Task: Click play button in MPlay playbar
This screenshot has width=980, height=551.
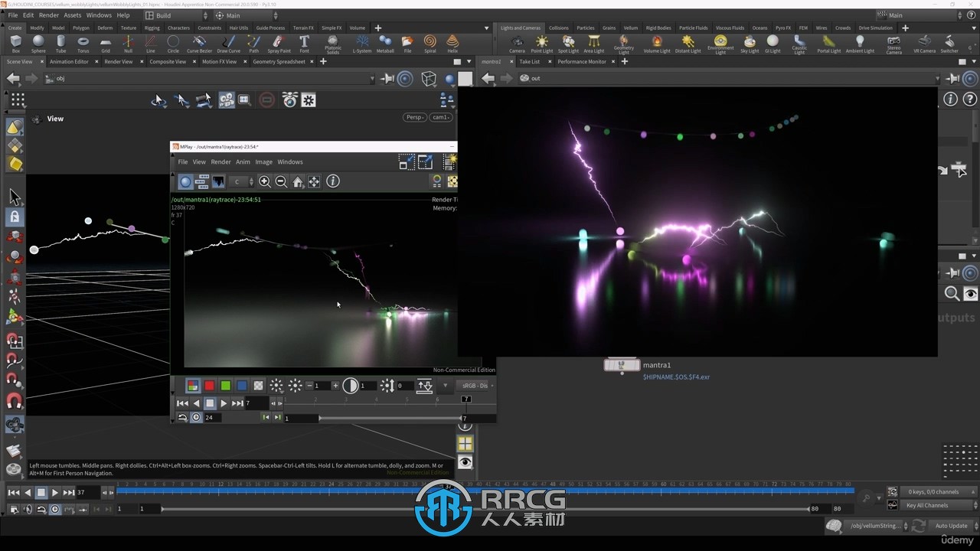Action: tap(224, 403)
